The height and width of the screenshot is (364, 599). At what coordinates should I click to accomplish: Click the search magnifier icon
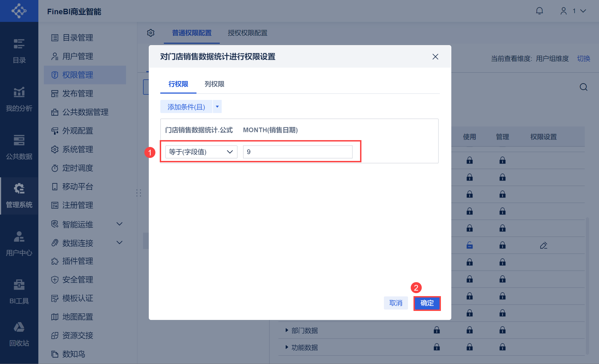(583, 87)
